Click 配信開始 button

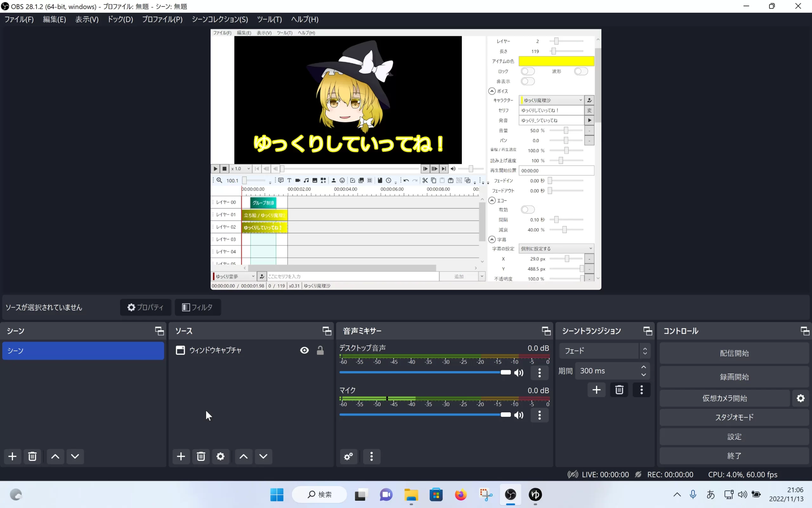tap(734, 353)
